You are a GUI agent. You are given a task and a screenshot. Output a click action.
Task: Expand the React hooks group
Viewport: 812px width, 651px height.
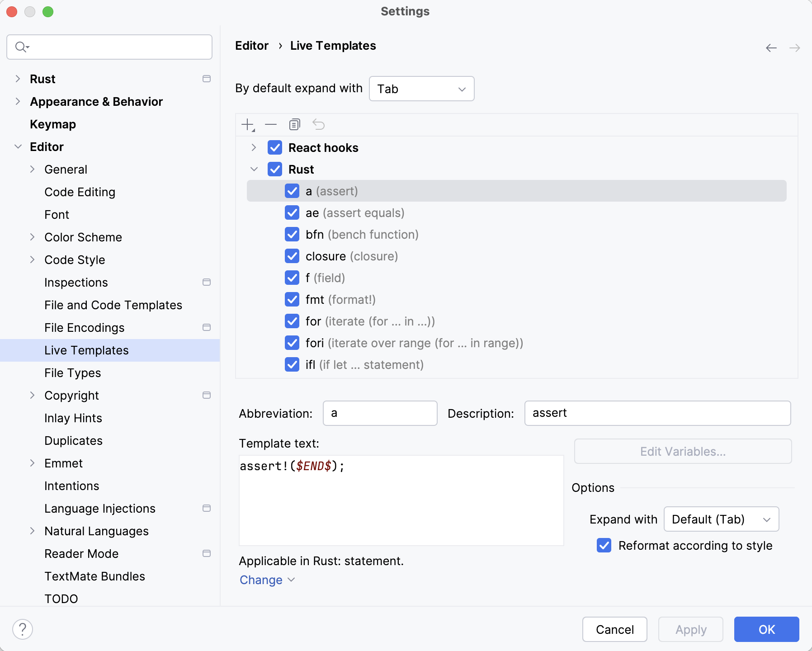click(x=254, y=147)
